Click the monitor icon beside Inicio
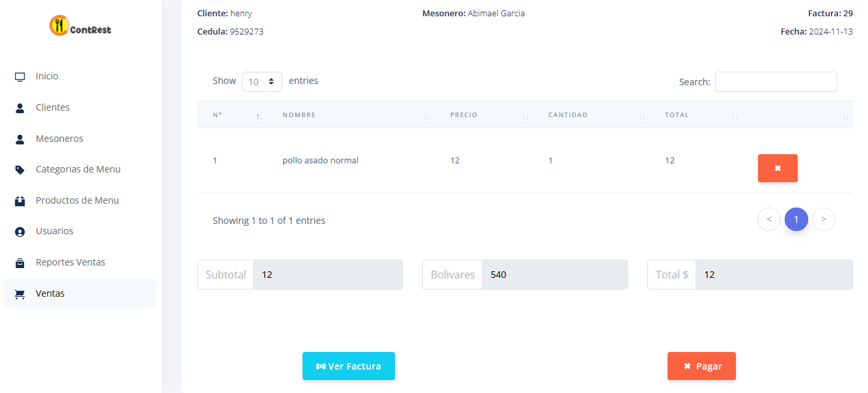Viewport: 868px width, 393px height. coord(20,77)
